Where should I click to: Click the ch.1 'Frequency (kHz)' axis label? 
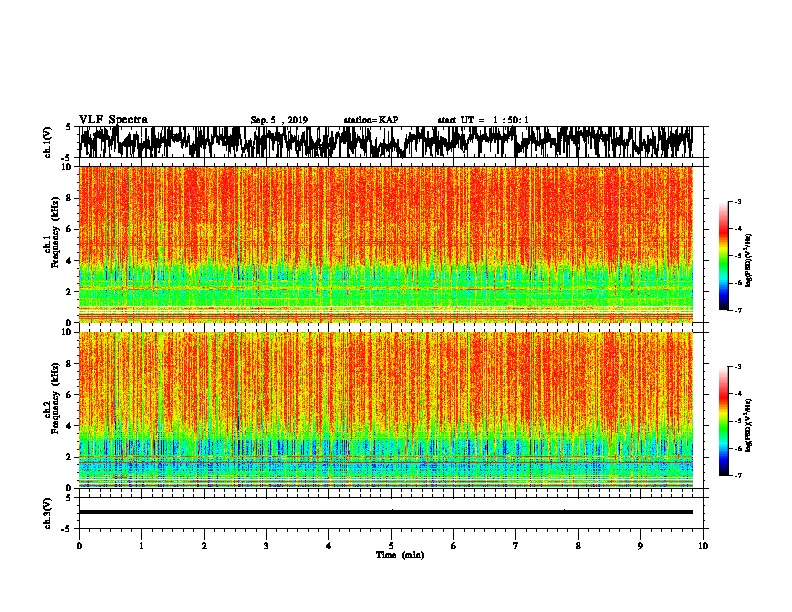(x=55, y=232)
